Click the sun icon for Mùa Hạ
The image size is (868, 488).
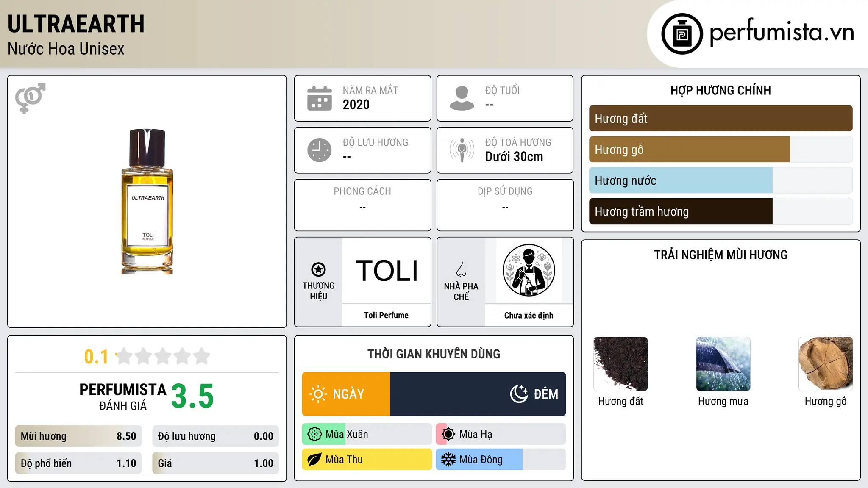pos(448,434)
